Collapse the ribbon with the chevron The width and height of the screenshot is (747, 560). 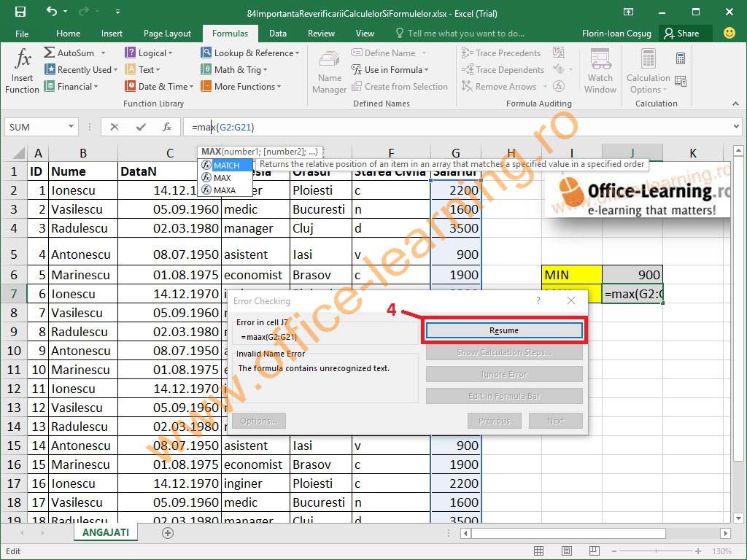735,104
